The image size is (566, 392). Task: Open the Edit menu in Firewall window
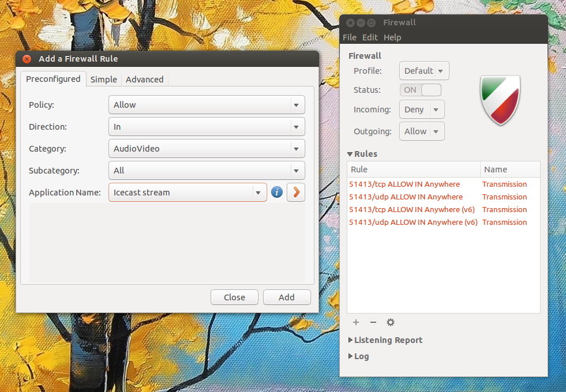point(370,37)
